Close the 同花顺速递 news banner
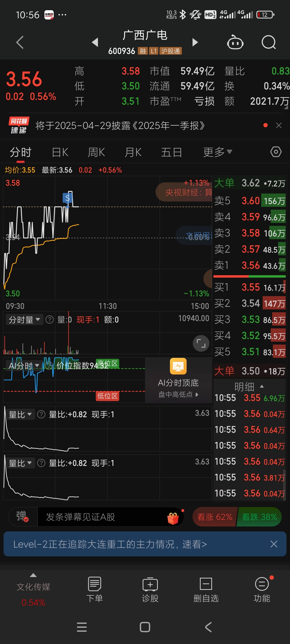This screenshot has height=644, width=290. point(279,125)
